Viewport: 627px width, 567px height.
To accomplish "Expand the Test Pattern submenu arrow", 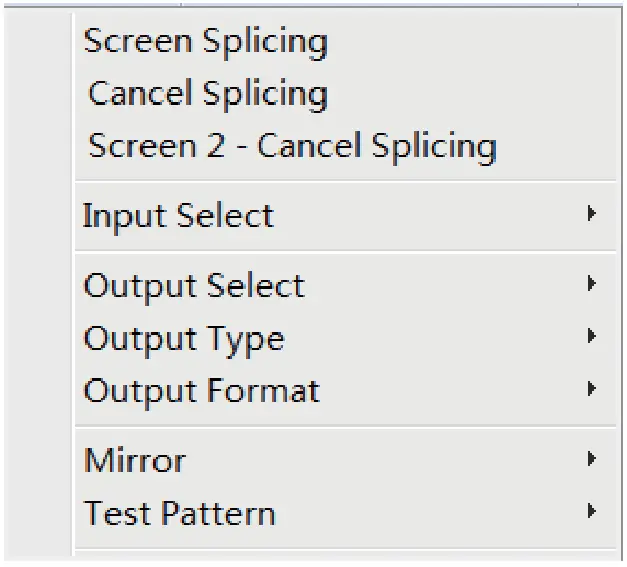I will 593,512.
